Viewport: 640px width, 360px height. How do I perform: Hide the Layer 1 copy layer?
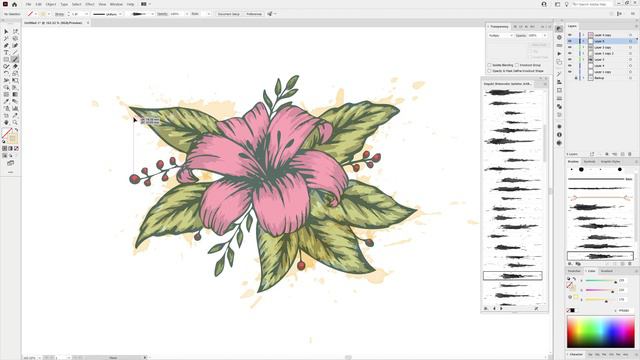click(570, 72)
